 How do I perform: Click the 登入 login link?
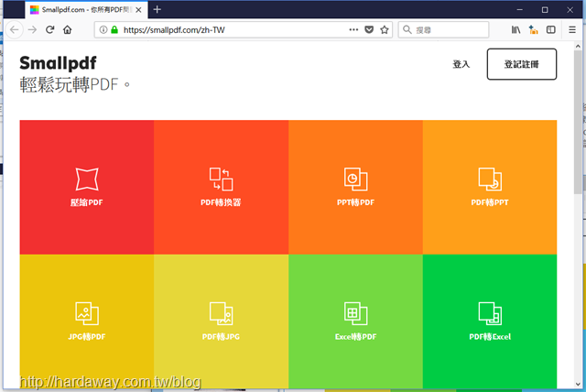click(461, 64)
